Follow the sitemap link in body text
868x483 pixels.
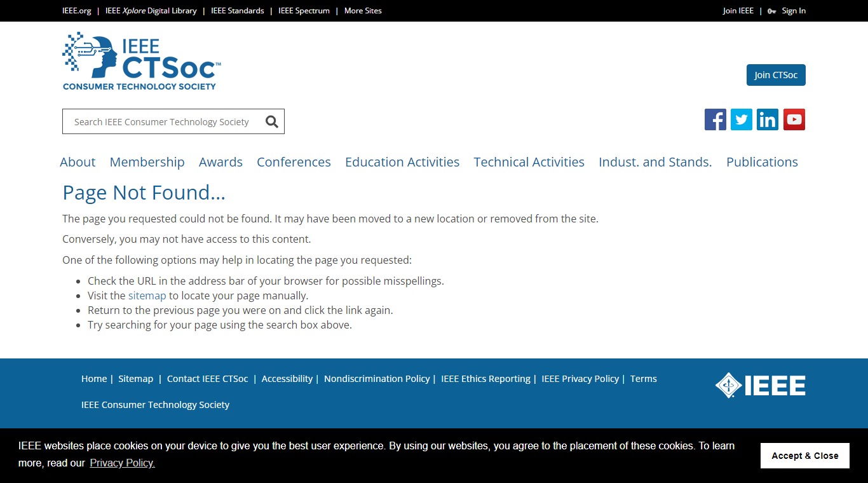[x=147, y=296]
